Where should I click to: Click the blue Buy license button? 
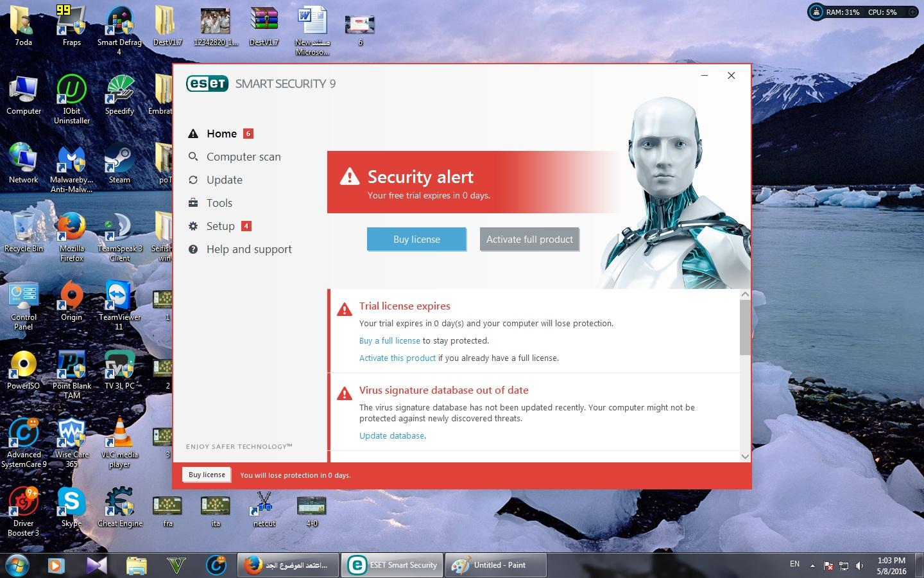[416, 239]
